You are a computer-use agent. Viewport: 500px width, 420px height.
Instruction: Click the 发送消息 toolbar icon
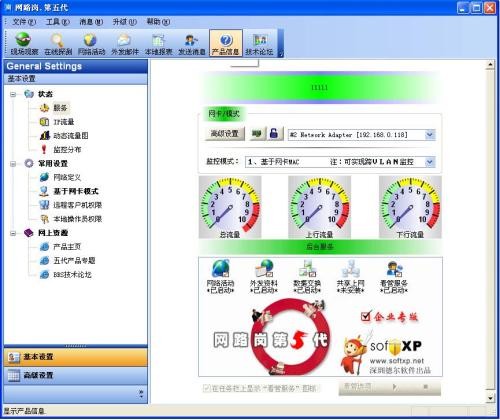pos(192,43)
